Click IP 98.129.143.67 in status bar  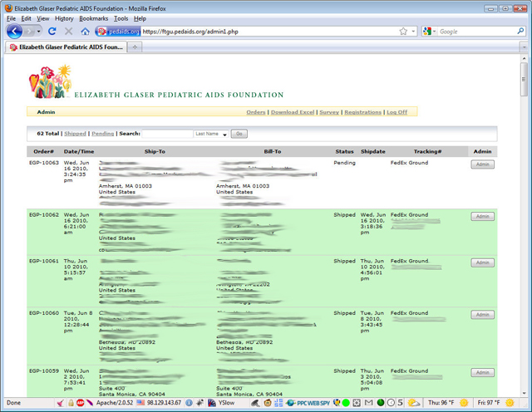point(165,403)
